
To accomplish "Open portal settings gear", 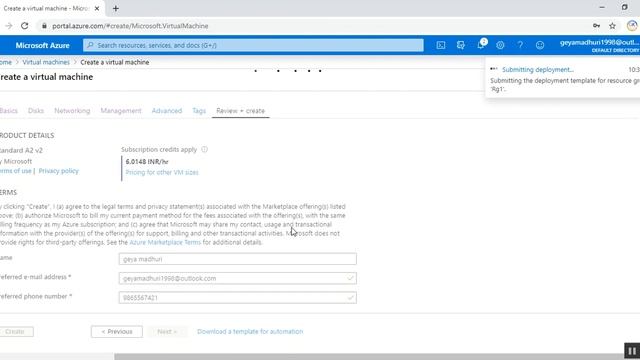I will point(500,45).
